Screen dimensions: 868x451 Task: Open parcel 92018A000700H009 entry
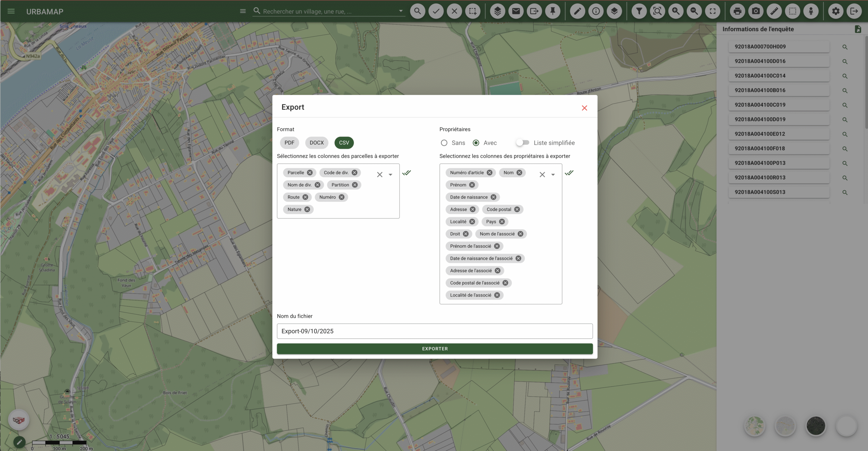pos(778,47)
